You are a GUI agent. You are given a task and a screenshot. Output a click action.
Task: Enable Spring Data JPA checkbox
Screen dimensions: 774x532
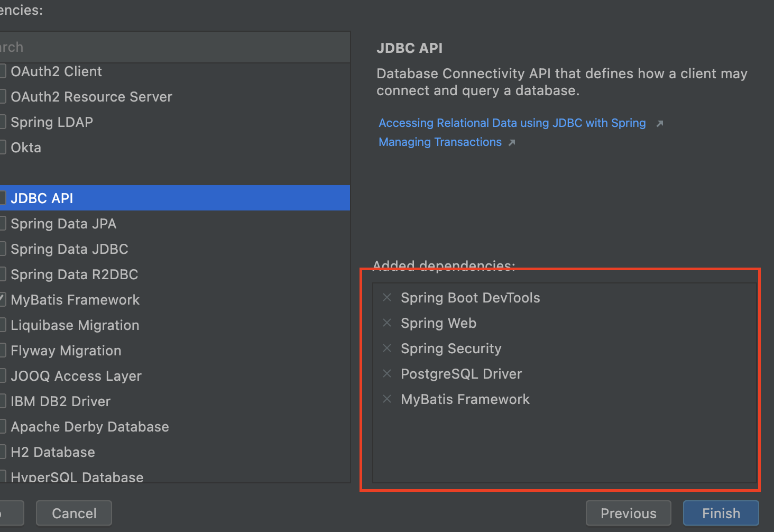2,224
